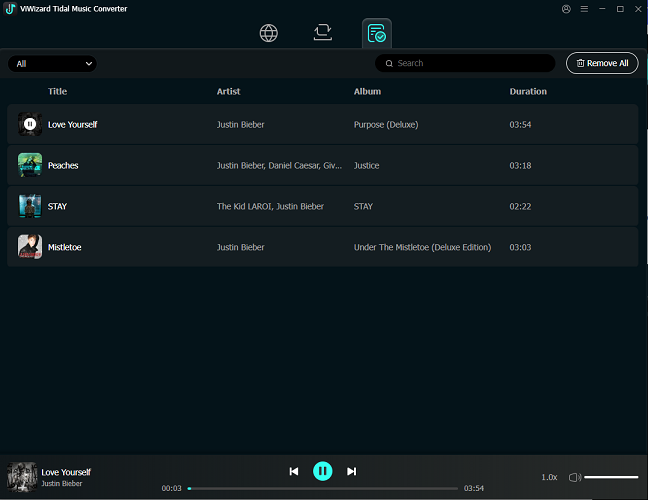Minimize the ViWizard window
The image size is (648, 500).
602,9
